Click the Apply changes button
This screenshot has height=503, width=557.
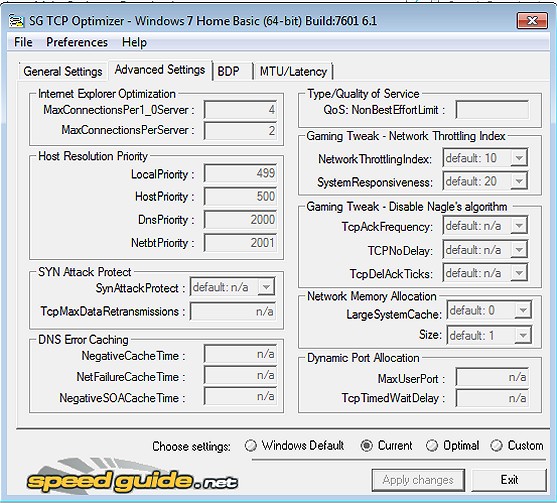[x=418, y=480]
